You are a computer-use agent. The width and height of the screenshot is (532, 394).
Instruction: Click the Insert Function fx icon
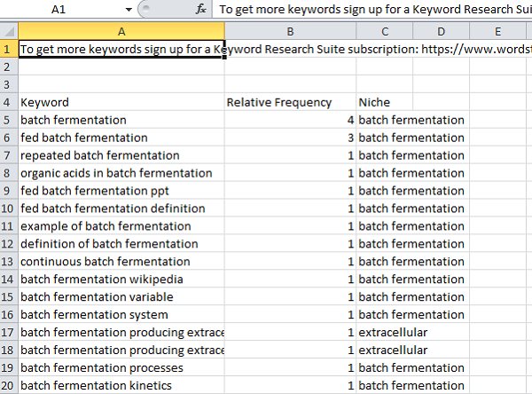coord(201,9)
